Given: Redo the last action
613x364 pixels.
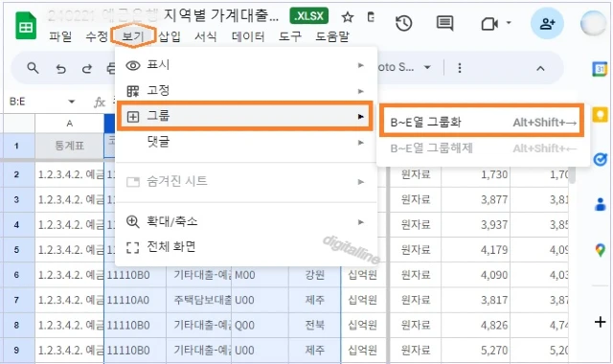Looking at the screenshot, I should 87,69.
